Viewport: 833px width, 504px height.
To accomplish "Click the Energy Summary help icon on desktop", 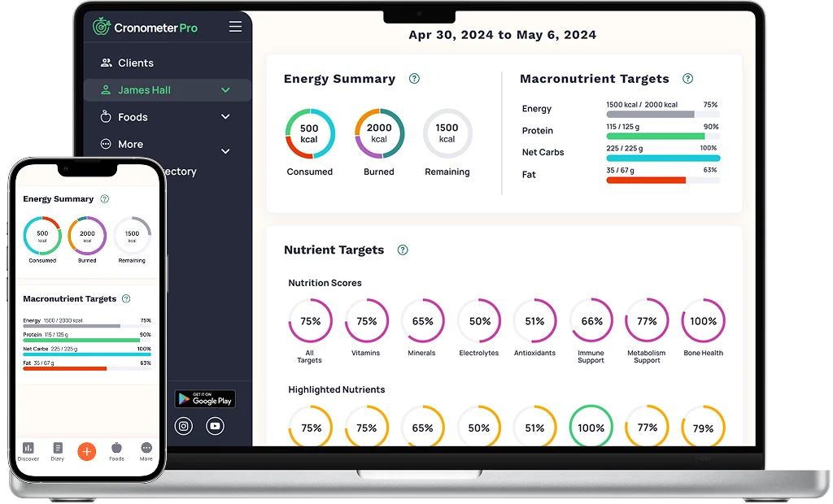I will [x=414, y=79].
